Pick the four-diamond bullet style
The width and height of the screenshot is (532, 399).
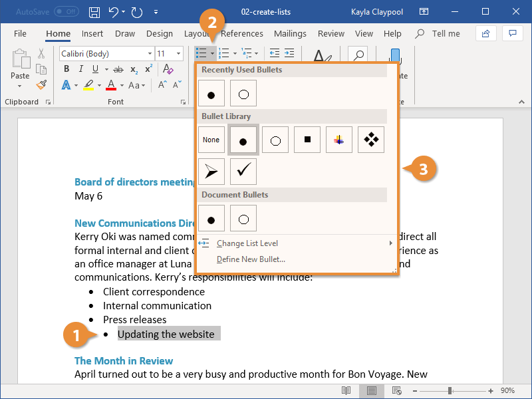371,140
